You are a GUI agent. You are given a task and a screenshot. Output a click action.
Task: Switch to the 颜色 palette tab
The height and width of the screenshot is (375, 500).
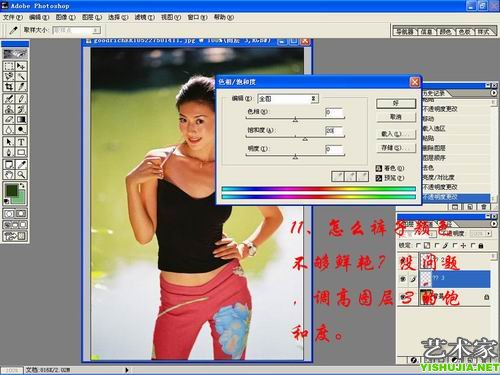[x=445, y=32]
